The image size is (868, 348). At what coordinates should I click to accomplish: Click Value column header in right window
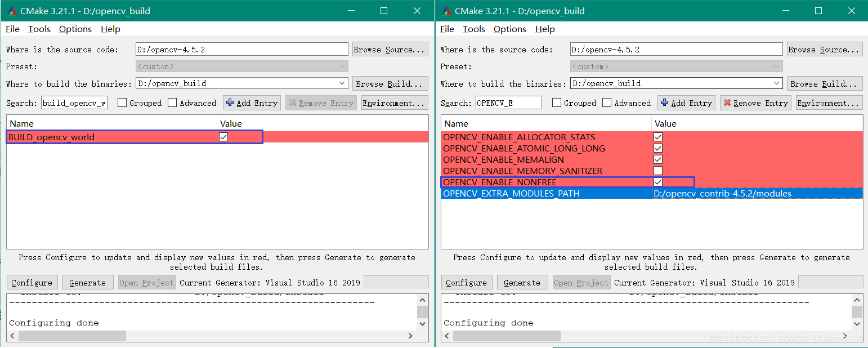[757, 123]
